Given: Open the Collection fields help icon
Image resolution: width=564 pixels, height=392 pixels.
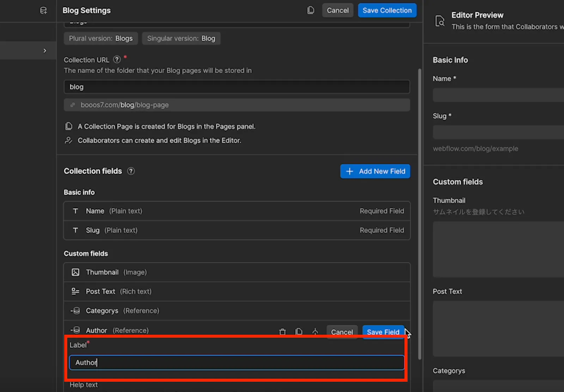Looking at the screenshot, I should [x=131, y=171].
